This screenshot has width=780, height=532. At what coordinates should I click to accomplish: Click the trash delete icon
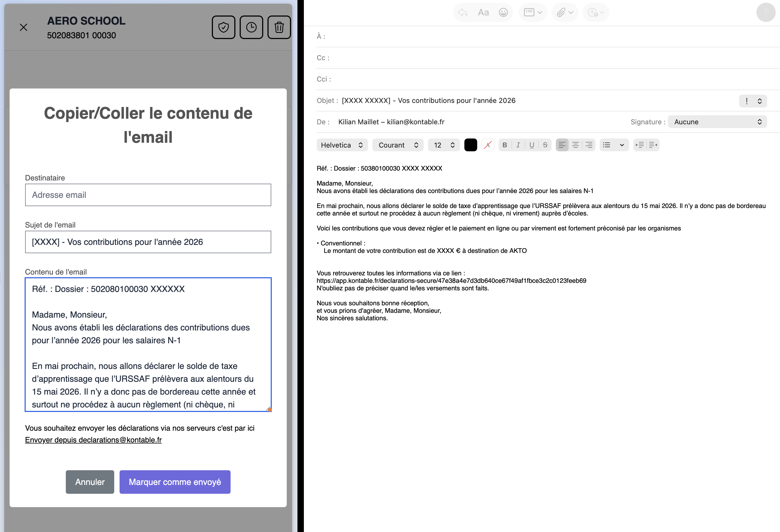279,27
